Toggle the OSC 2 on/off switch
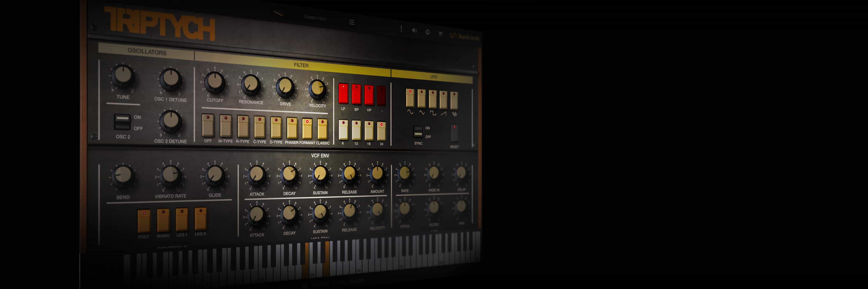868x289 pixels. pos(122,122)
